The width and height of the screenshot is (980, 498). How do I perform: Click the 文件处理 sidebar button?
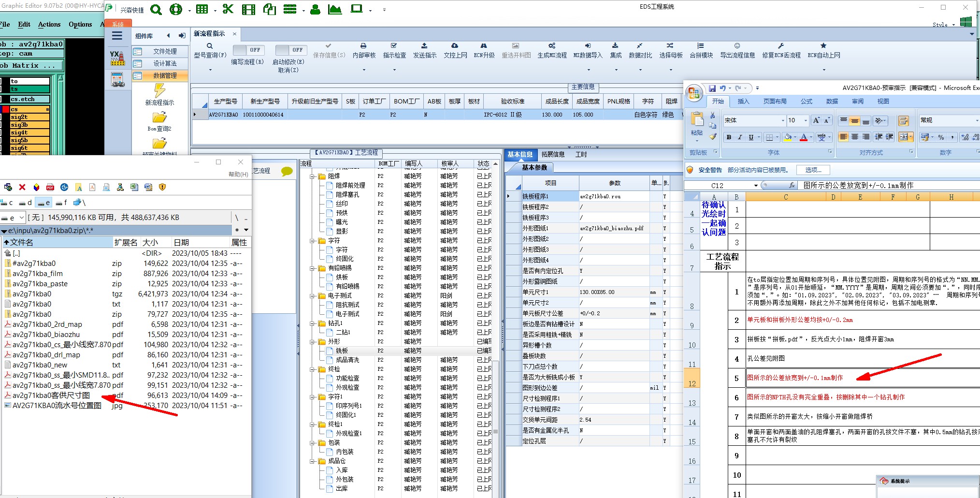[x=160, y=51]
